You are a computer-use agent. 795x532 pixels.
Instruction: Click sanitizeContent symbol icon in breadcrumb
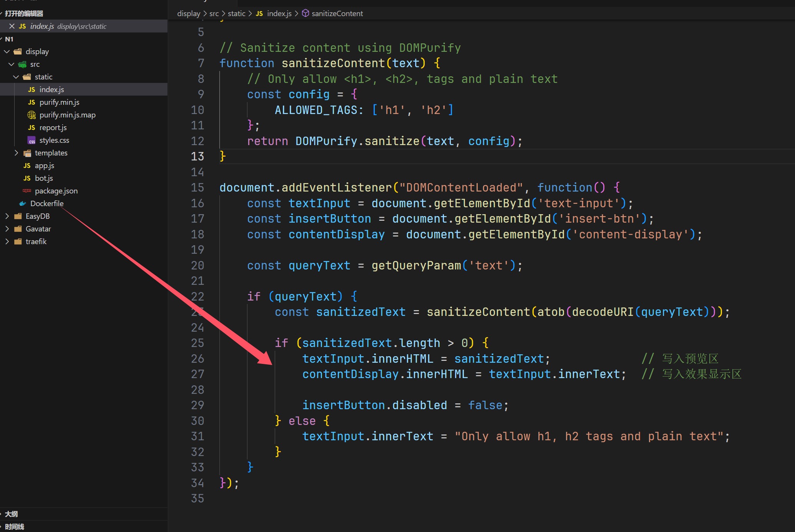tap(305, 13)
